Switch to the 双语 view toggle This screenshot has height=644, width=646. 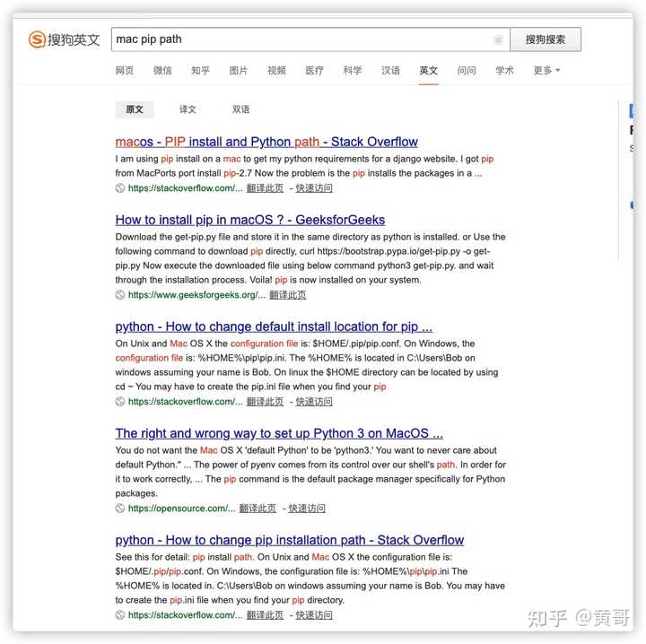(241, 109)
